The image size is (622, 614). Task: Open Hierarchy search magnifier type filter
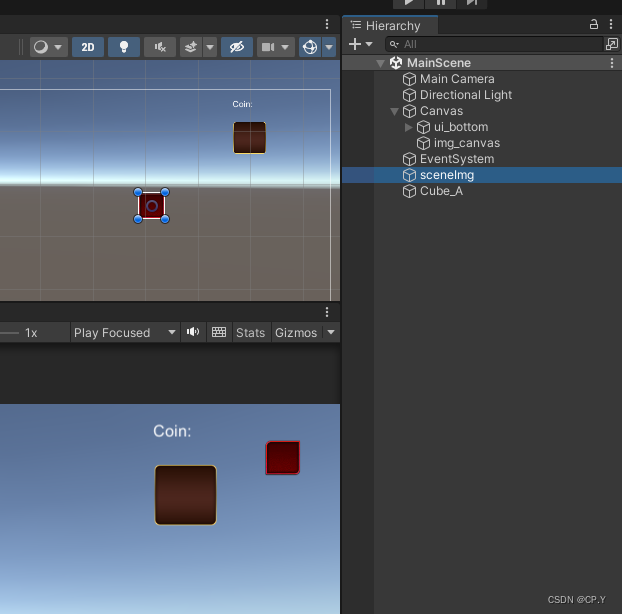(394, 44)
